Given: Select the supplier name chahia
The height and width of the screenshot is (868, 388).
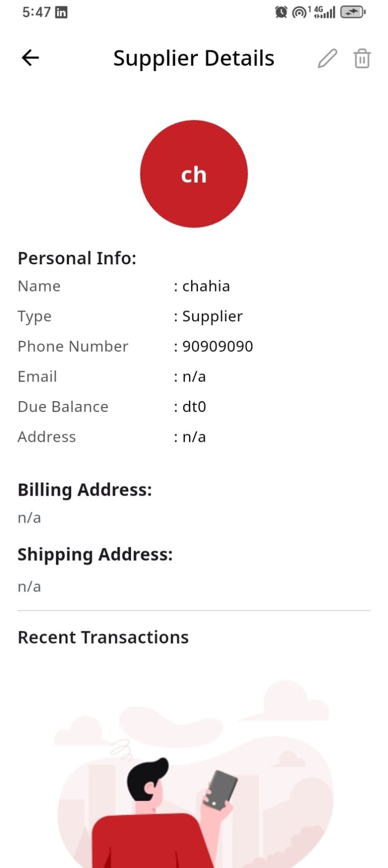Looking at the screenshot, I should (x=206, y=286).
